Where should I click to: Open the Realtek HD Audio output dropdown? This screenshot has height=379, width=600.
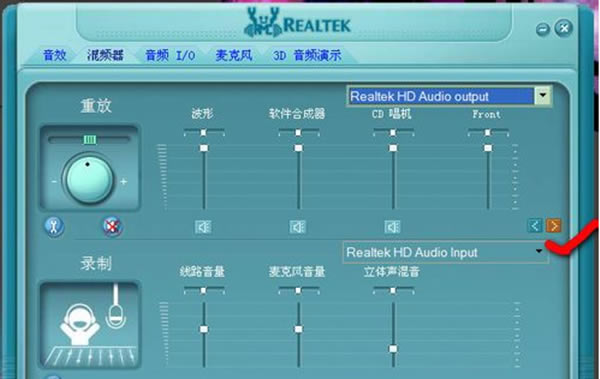point(543,96)
